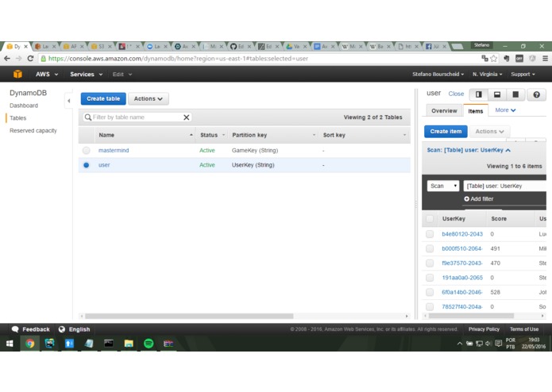Clear the table name filter X
The height and width of the screenshot is (392, 552).
[187, 117]
